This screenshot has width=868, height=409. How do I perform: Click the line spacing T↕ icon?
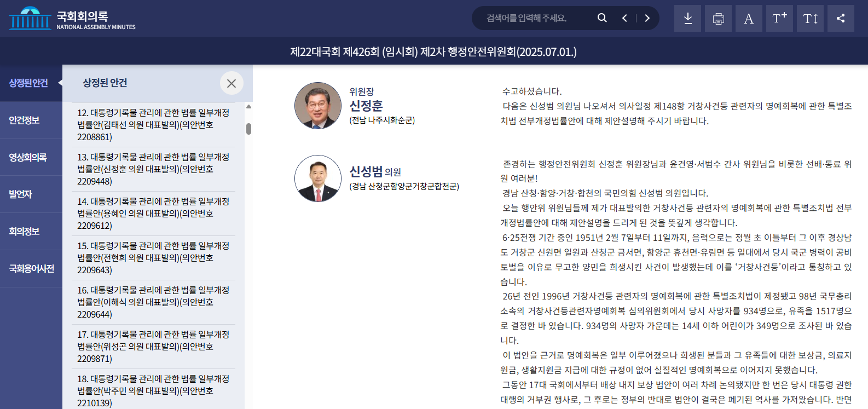811,19
